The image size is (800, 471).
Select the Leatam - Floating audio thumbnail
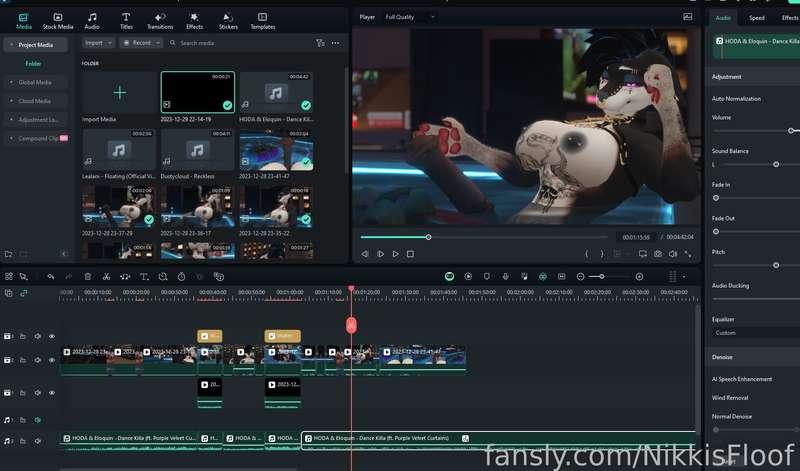119,150
